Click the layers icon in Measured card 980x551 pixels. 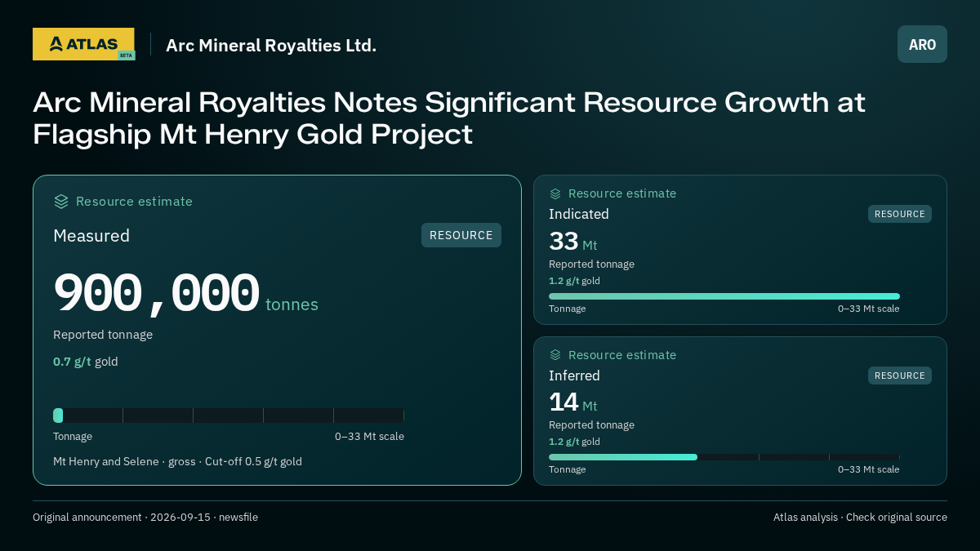click(61, 202)
